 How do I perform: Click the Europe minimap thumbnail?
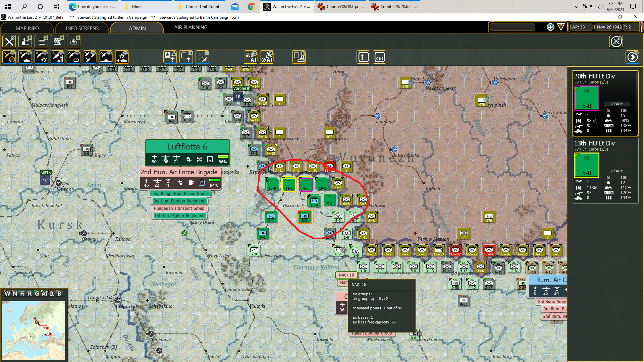point(33,330)
